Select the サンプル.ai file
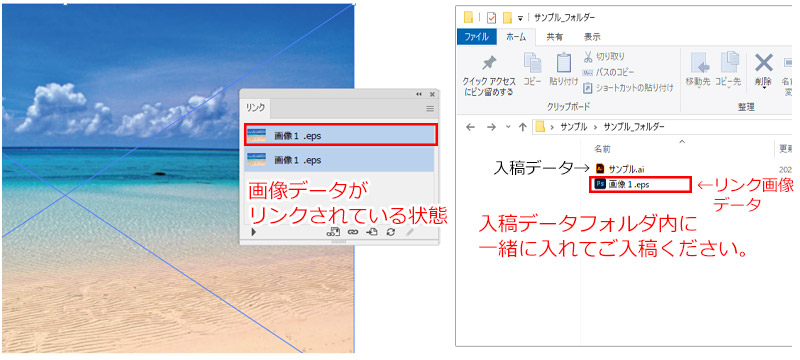Screen dimensions: 800x360 pyautogui.click(x=627, y=168)
